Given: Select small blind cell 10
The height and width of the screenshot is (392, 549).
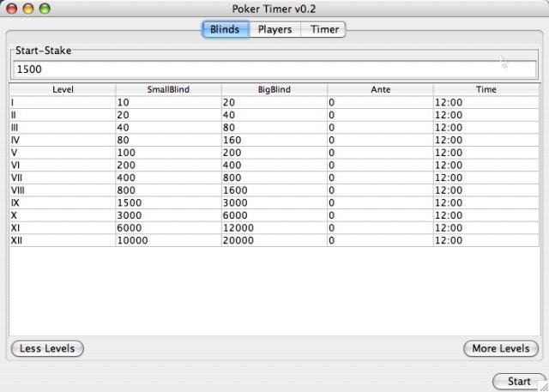Looking at the screenshot, I should (x=168, y=103).
